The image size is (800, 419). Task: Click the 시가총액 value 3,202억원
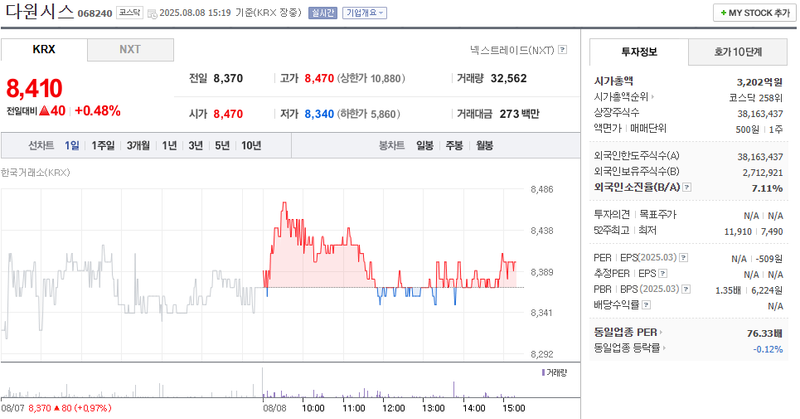[760, 82]
